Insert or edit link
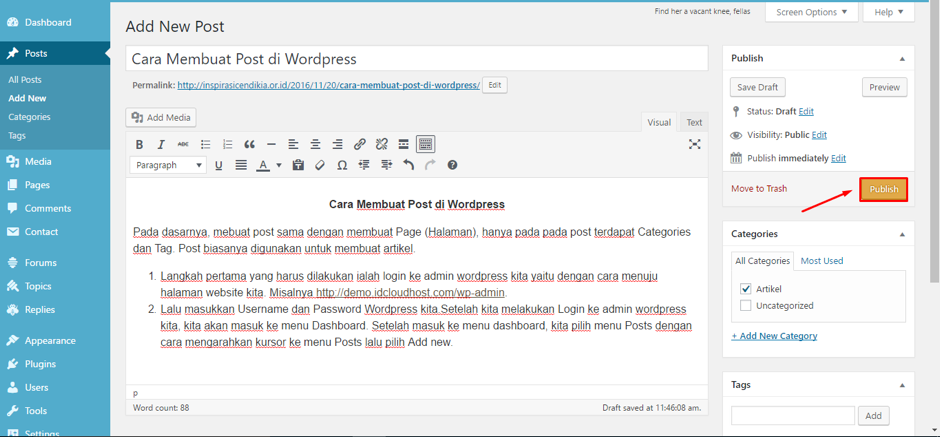Screen dimensions: 940x437 tap(359, 144)
